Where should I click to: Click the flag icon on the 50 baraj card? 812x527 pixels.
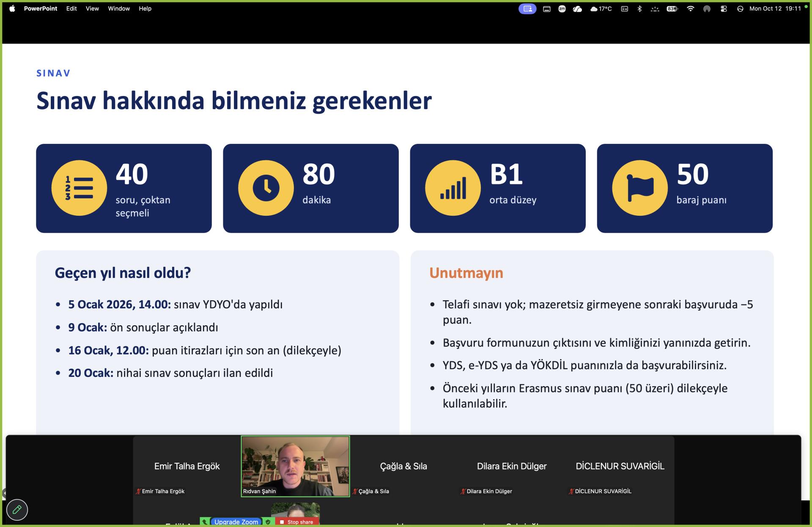640,188
